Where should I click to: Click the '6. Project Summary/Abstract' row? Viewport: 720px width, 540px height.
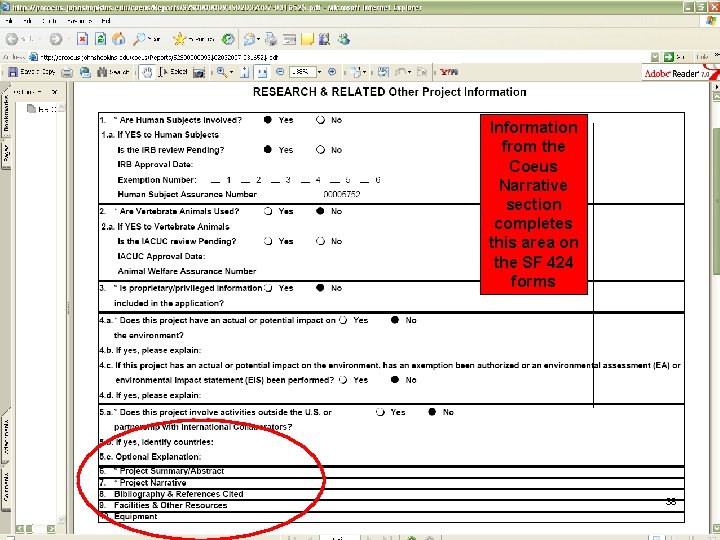(391, 471)
